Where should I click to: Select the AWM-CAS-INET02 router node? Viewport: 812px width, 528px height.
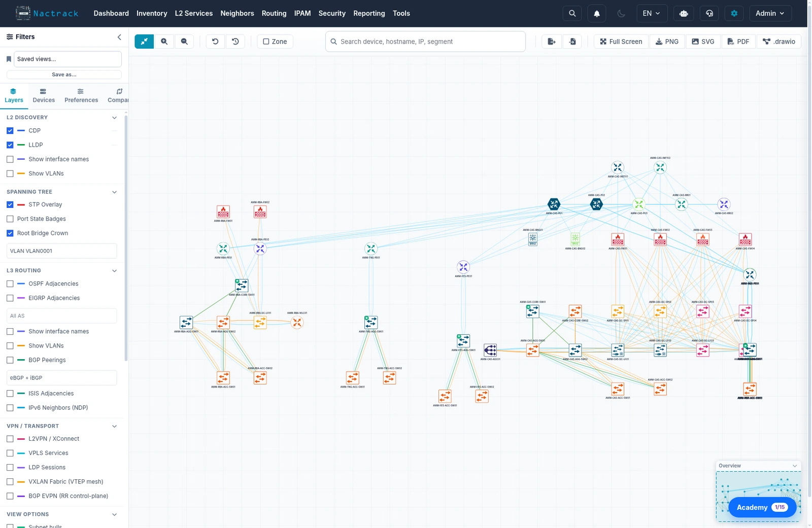tap(660, 167)
